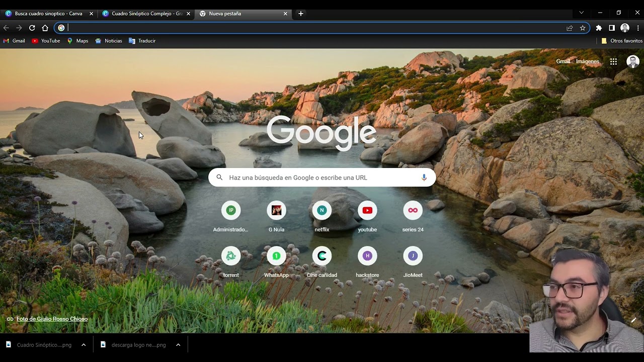Focus the Google search box

pos(322,177)
